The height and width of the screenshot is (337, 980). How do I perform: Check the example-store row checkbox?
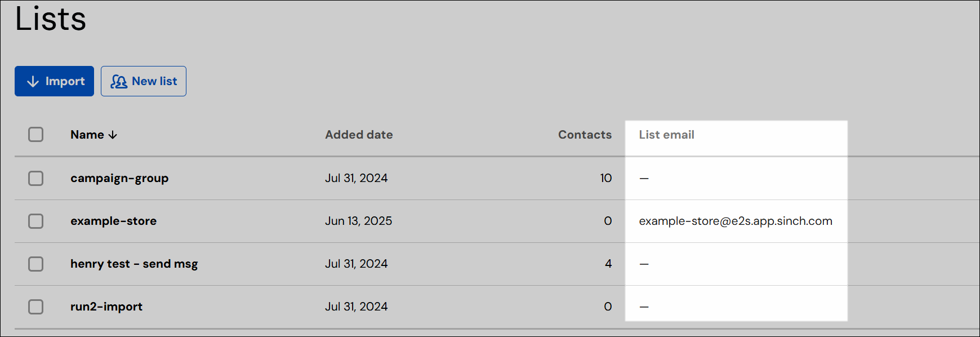[36, 221]
